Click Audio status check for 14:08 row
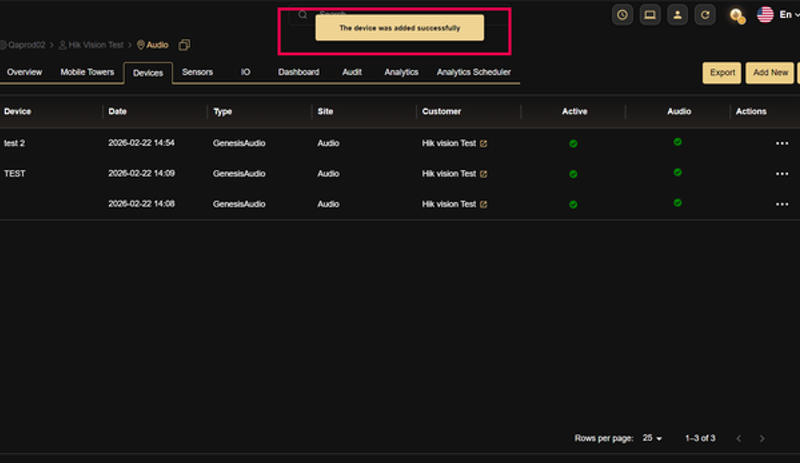 678,203
